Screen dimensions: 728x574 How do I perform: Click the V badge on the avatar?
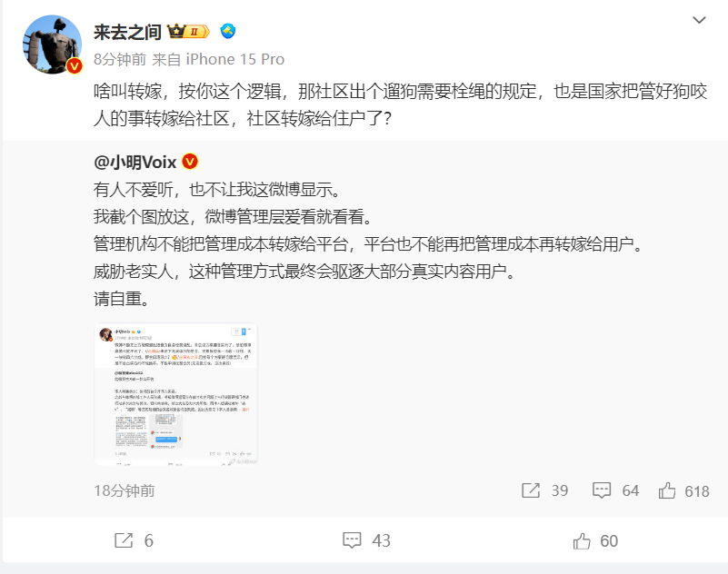[x=74, y=66]
